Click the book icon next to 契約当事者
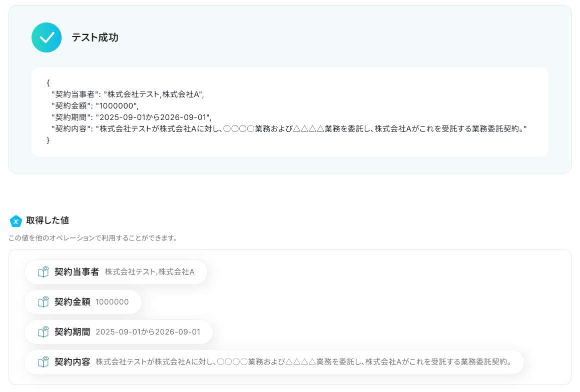The image size is (580, 392). click(43, 272)
